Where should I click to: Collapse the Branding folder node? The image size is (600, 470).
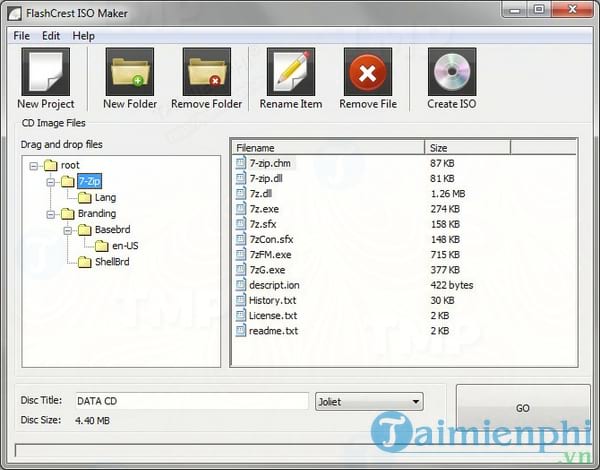pyautogui.click(x=51, y=214)
